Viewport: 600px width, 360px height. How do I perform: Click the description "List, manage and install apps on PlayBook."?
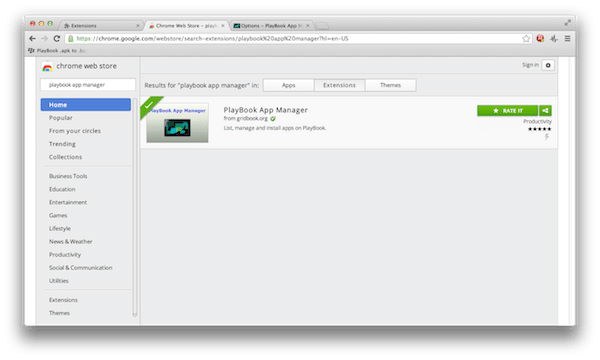275,128
